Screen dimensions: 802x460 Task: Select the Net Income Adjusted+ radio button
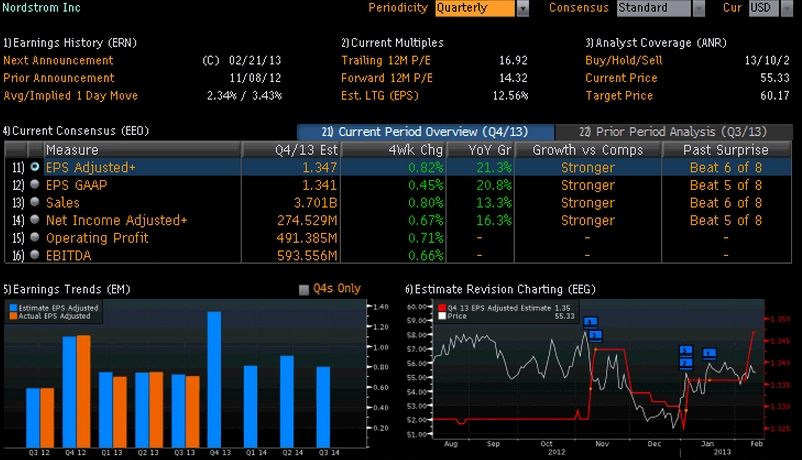point(35,220)
